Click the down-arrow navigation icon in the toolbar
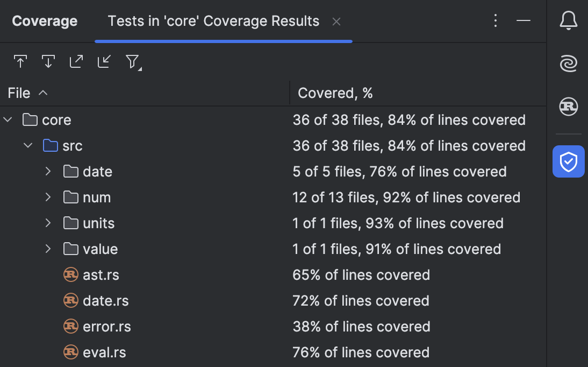The image size is (588, 367). pyautogui.click(x=48, y=61)
